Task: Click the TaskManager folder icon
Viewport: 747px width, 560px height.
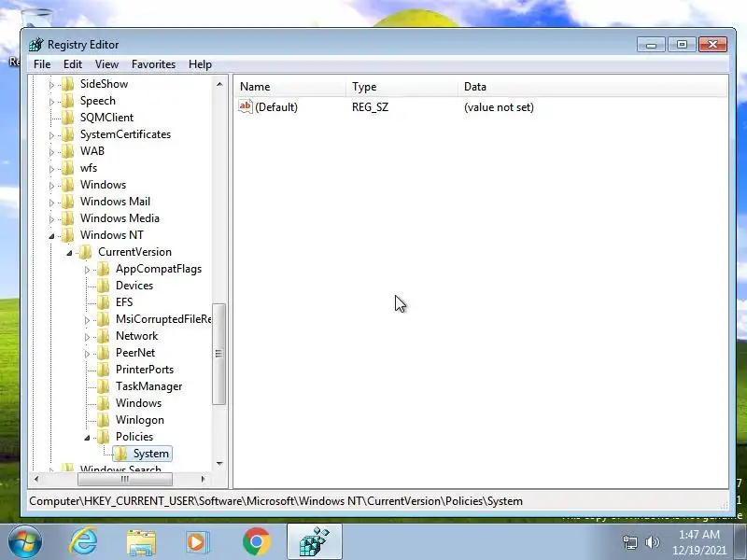Action: 104,386
